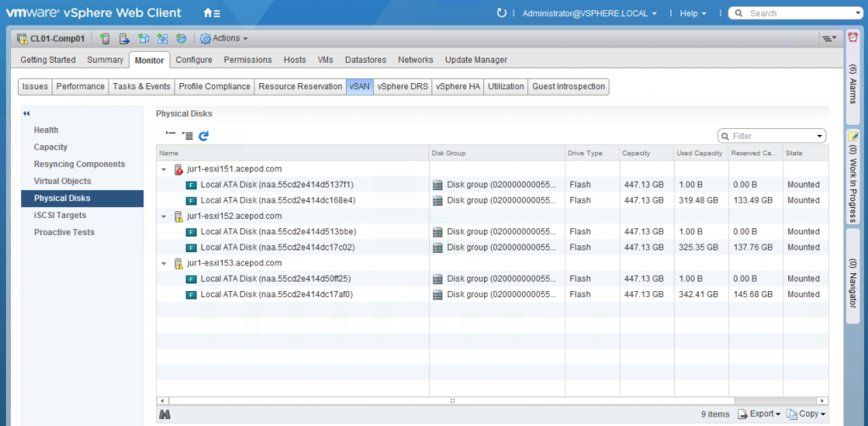Click the scroll right arrow of table
This screenshot has height=426, width=868.
(823, 400)
